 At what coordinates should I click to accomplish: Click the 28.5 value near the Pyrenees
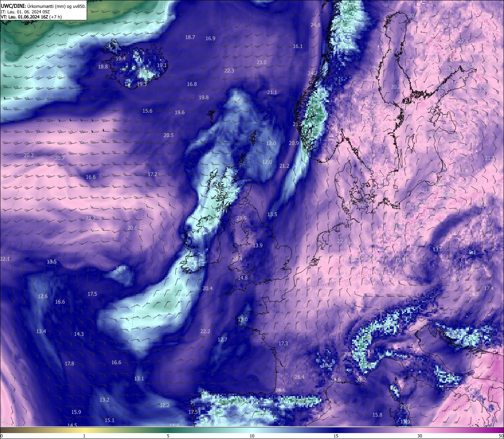[280, 390]
